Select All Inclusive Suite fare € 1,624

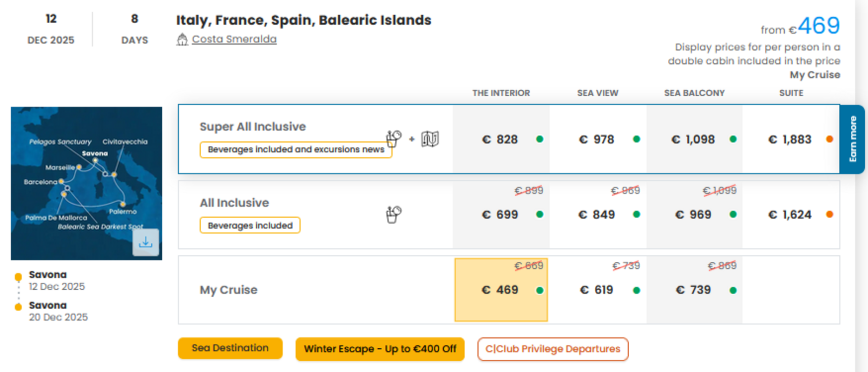pyautogui.click(x=791, y=214)
